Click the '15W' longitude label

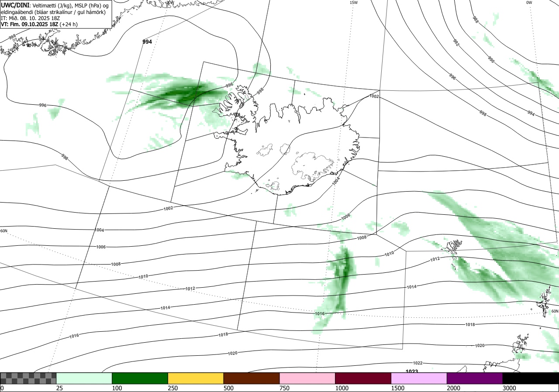point(353,3)
